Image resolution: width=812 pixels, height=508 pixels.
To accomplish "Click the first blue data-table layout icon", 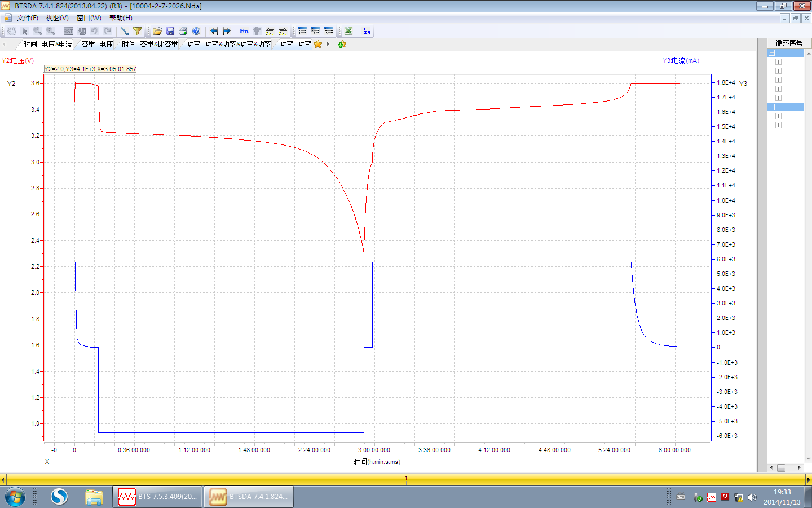I will [x=303, y=31].
